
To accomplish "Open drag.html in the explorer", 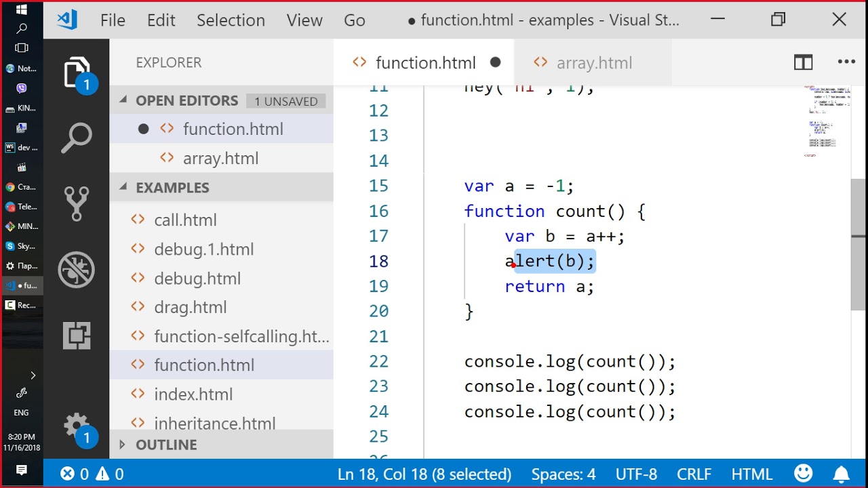I will 221,307.
